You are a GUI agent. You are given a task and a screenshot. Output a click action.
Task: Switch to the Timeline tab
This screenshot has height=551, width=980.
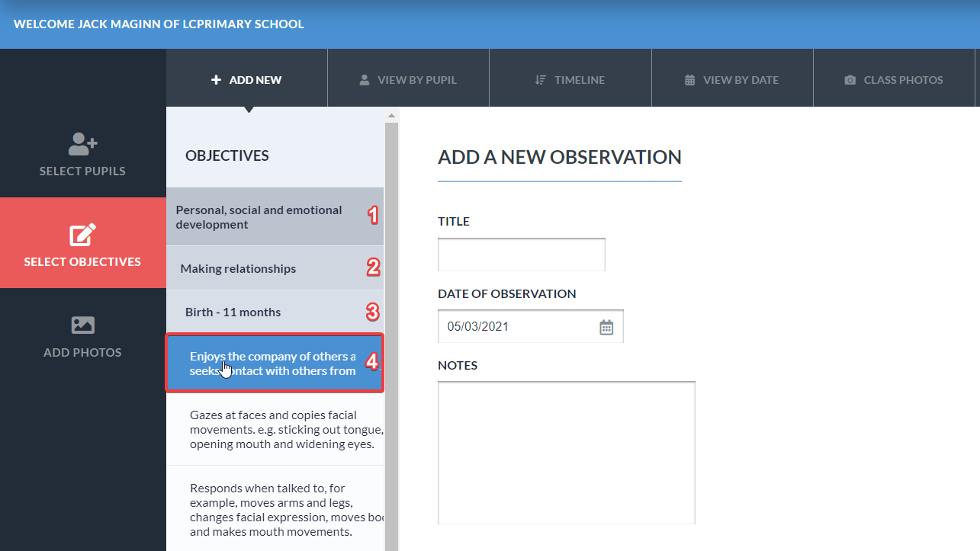(x=570, y=80)
